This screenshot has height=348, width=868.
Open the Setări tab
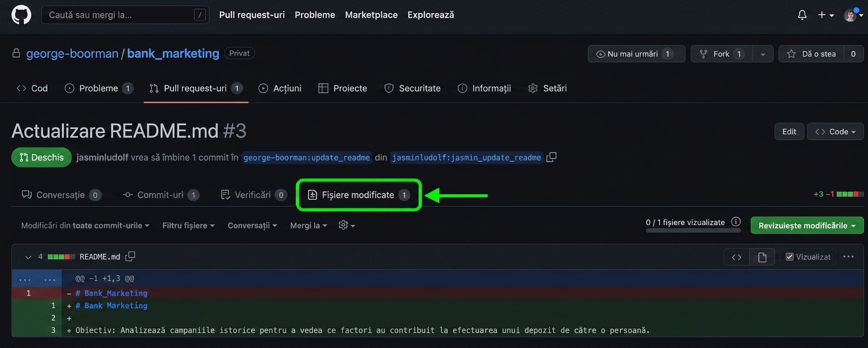click(547, 88)
